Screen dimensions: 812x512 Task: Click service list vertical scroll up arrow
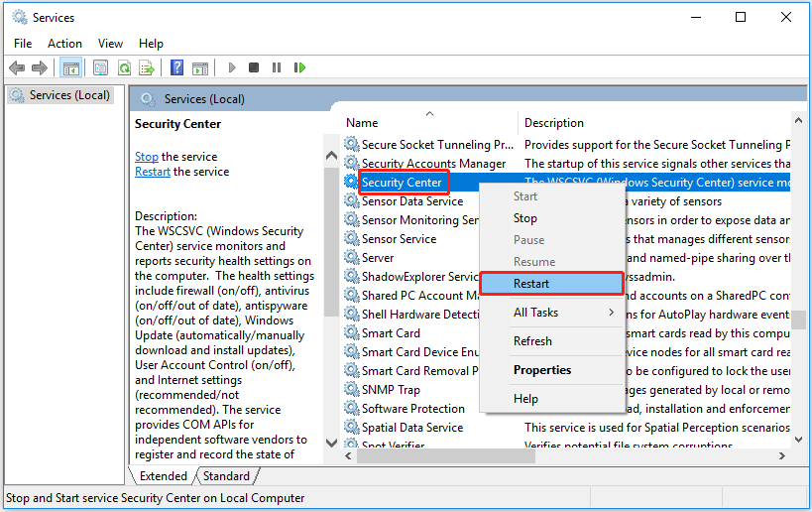tap(798, 120)
